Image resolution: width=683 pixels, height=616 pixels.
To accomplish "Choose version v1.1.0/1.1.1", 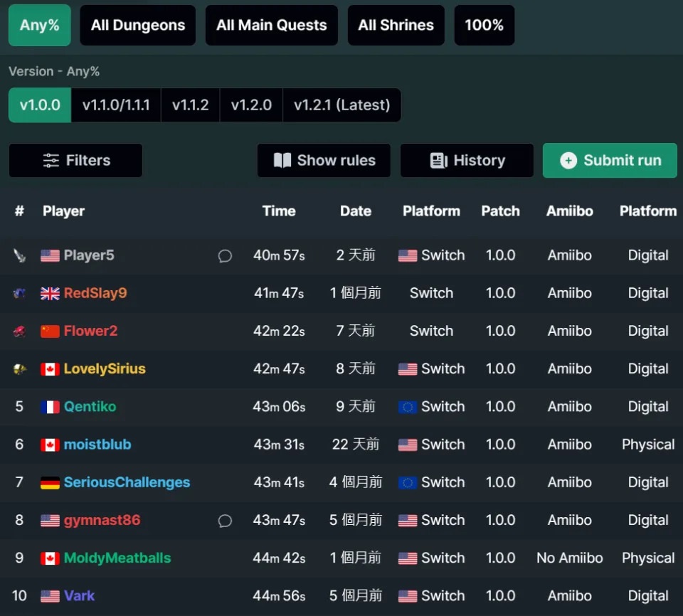I will click(116, 105).
